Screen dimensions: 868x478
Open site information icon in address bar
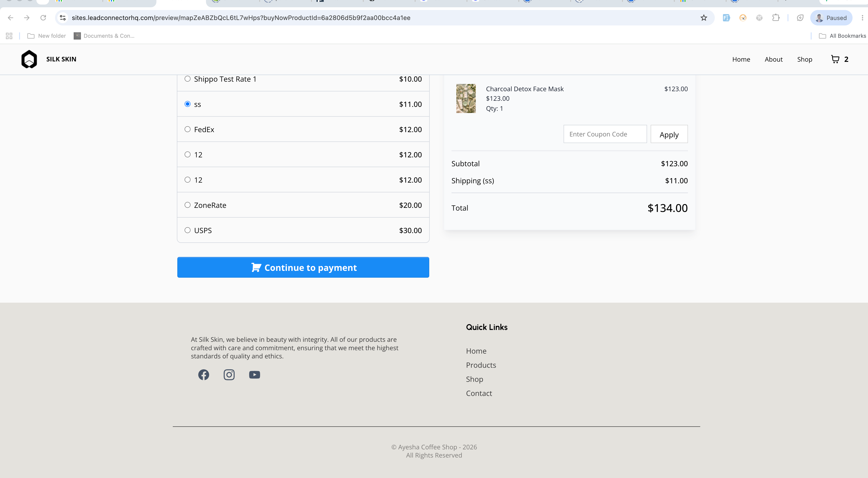coord(63,18)
